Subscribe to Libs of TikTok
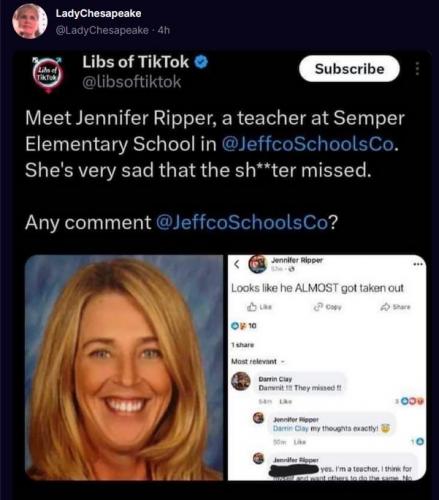Screen dimensions: 439x500 click(x=349, y=69)
